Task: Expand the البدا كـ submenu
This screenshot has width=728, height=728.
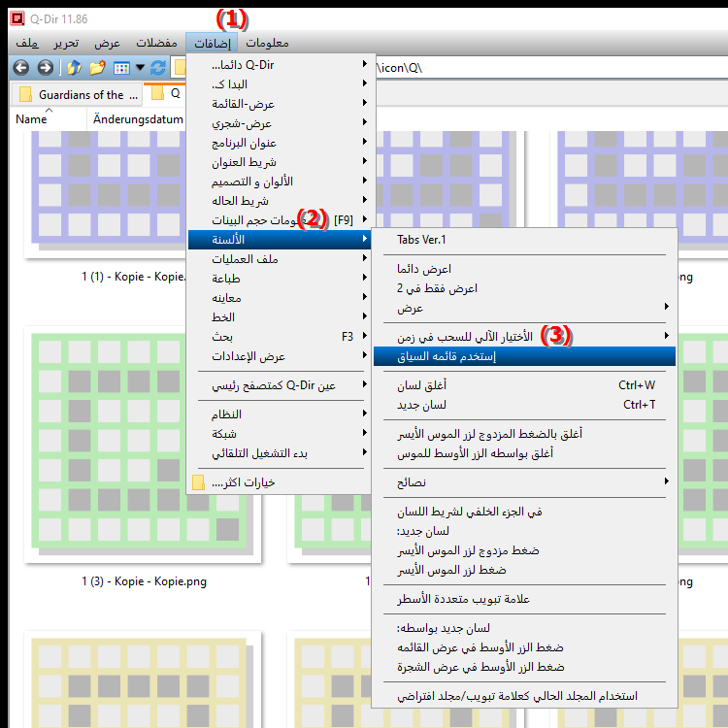Action: tap(279, 84)
